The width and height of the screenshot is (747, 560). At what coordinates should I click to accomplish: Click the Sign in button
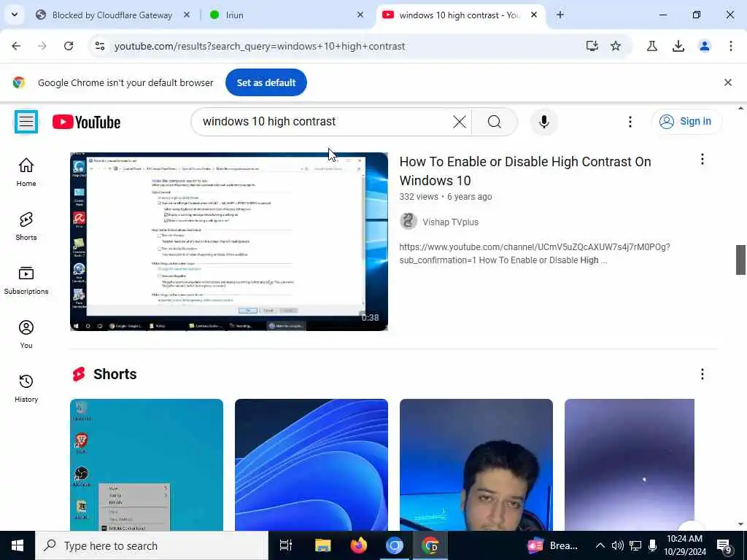686,122
